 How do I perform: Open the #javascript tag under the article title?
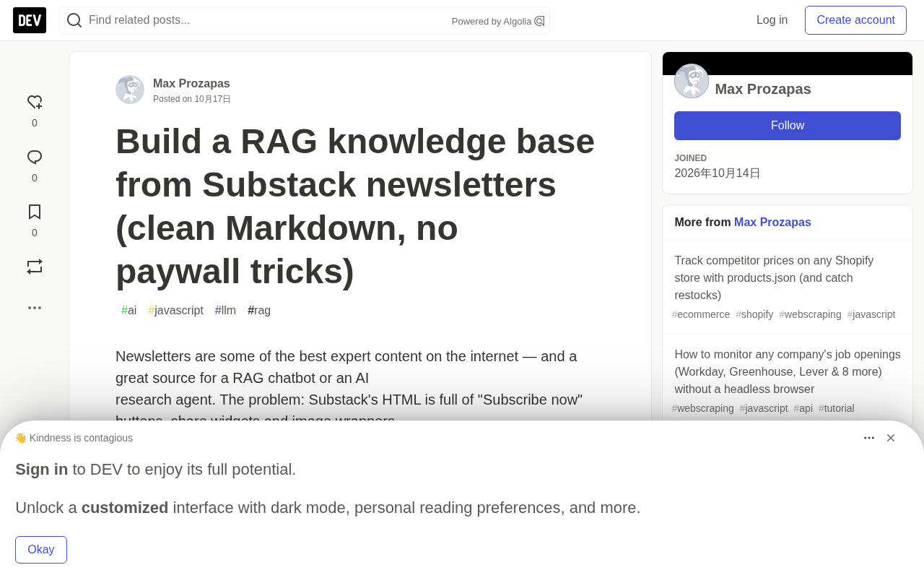click(x=175, y=311)
